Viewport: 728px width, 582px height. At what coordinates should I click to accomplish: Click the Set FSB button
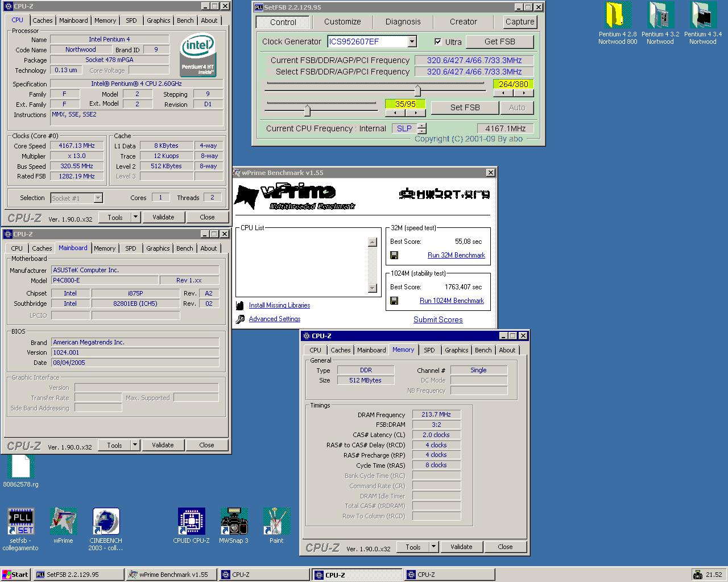point(465,107)
